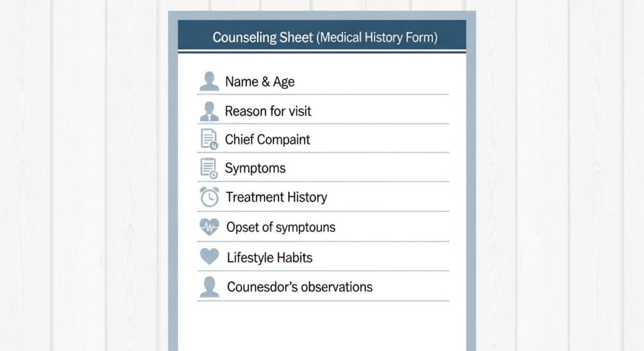Viewport: 644px width, 351px height.
Task: Select the checklist icon next to Symptoms
Action: [209, 168]
